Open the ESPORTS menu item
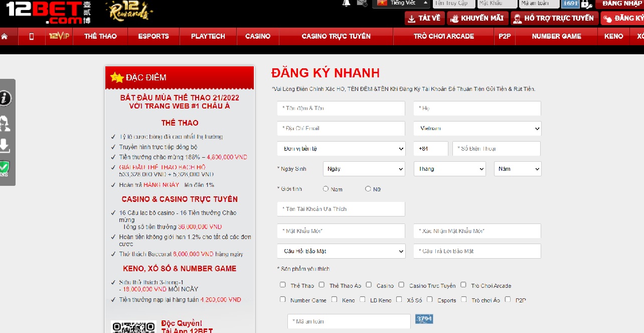The width and height of the screenshot is (644, 333). [x=153, y=36]
